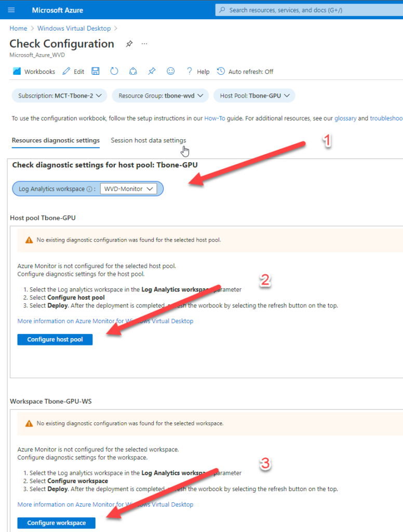Click the 'Workspace Tbone-GPU-WS' heading
403x532 pixels.
coord(51,402)
